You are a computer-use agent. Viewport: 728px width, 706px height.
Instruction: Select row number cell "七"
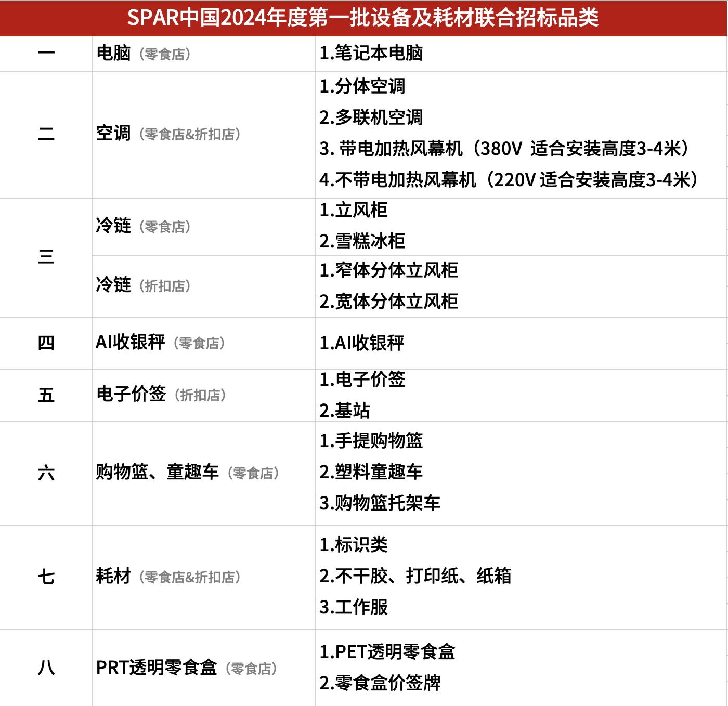tap(46, 577)
